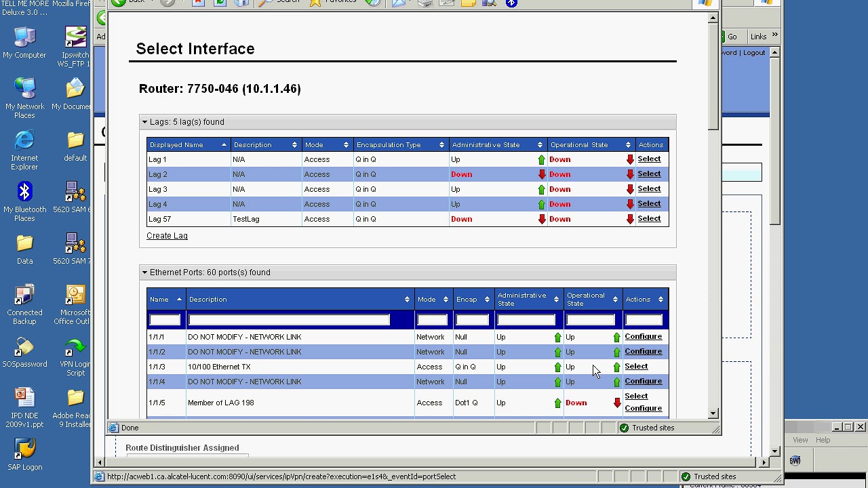Configure port 1/1/2
The height and width of the screenshot is (488, 868).
(x=643, y=352)
